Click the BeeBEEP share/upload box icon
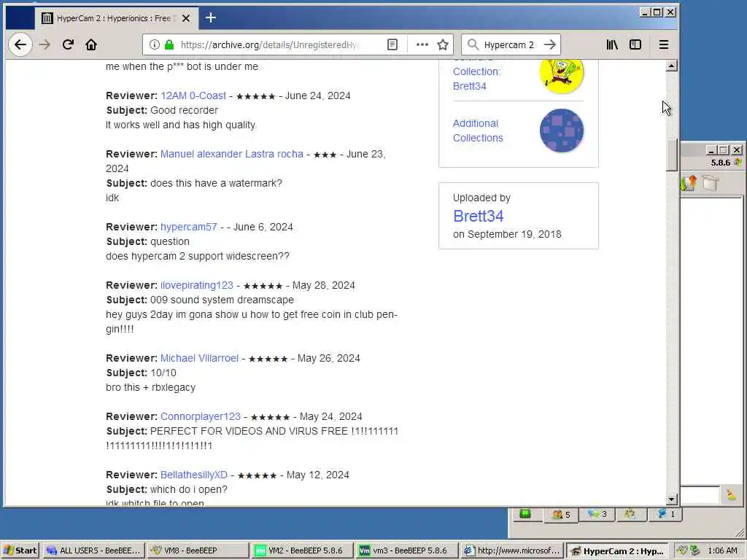Viewport: 747px width, 560px height. tap(689, 183)
